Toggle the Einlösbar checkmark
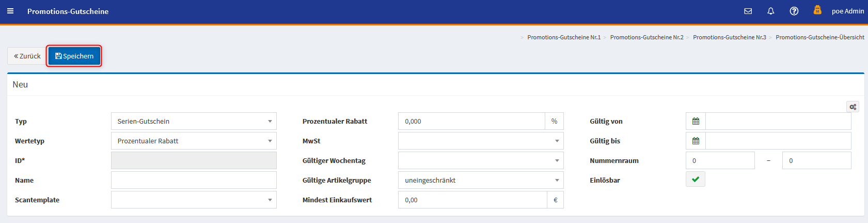The height and width of the screenshot is (223, 868). point(696,179)
